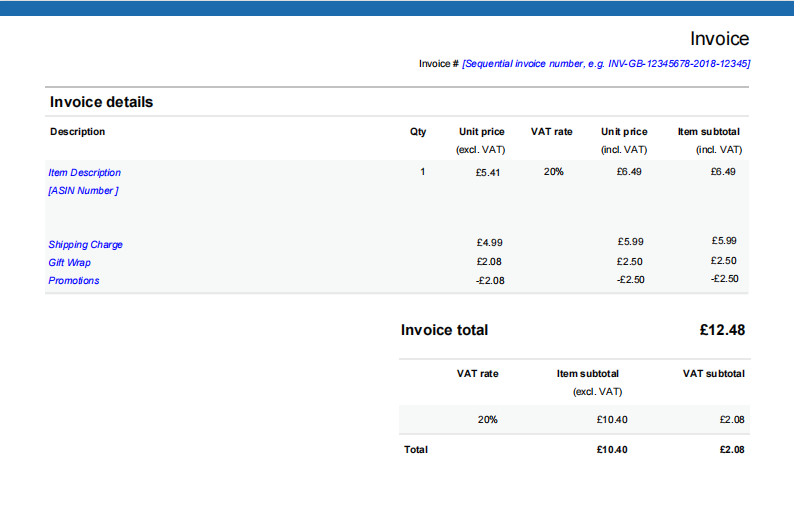The image size is (794, 515).
Task: Click the VAT subtotal column header
Action: pyautogui.click(x=713, y=374)
